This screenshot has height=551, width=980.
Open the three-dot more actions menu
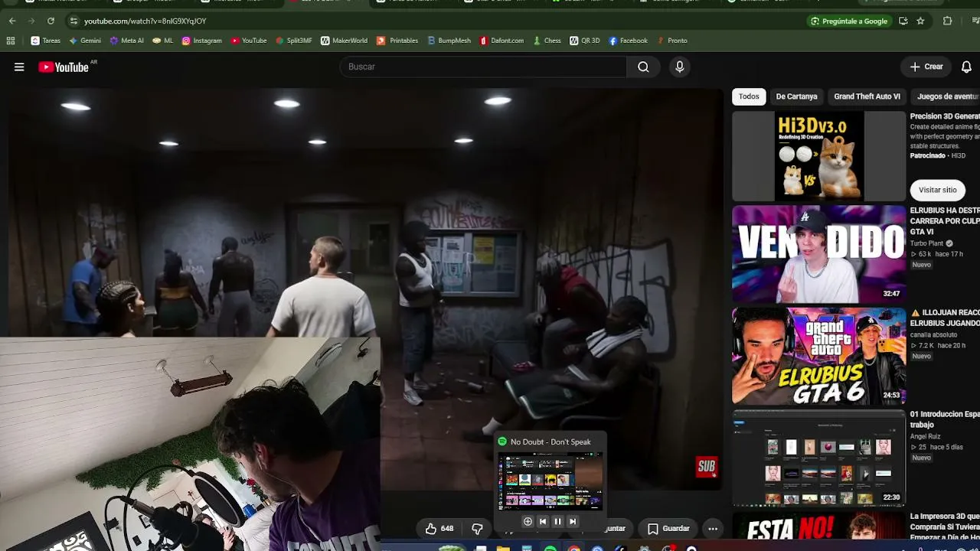click(713, 529)
